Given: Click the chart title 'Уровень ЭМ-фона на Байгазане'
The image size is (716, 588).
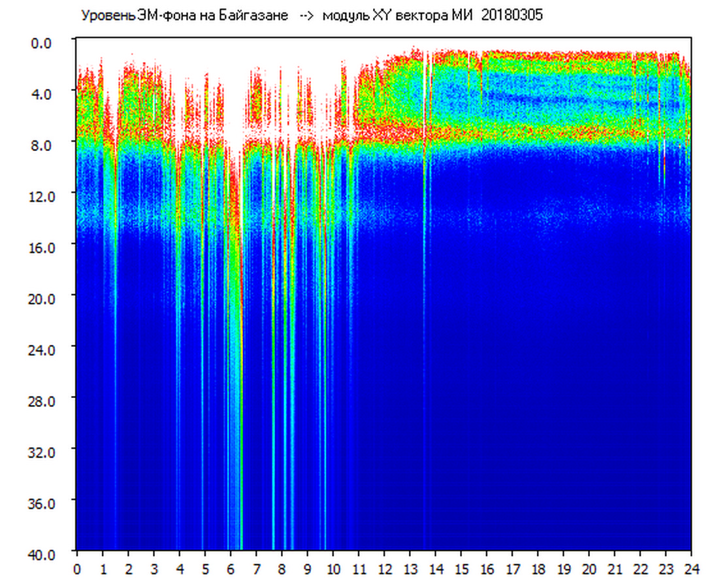Looking at the screenshot, I should point(184,16).
